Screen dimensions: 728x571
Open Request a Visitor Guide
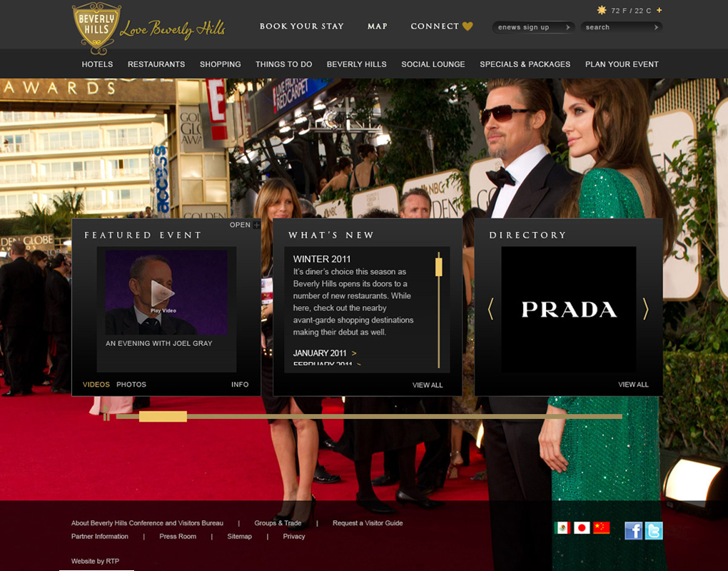coord(368,522)
